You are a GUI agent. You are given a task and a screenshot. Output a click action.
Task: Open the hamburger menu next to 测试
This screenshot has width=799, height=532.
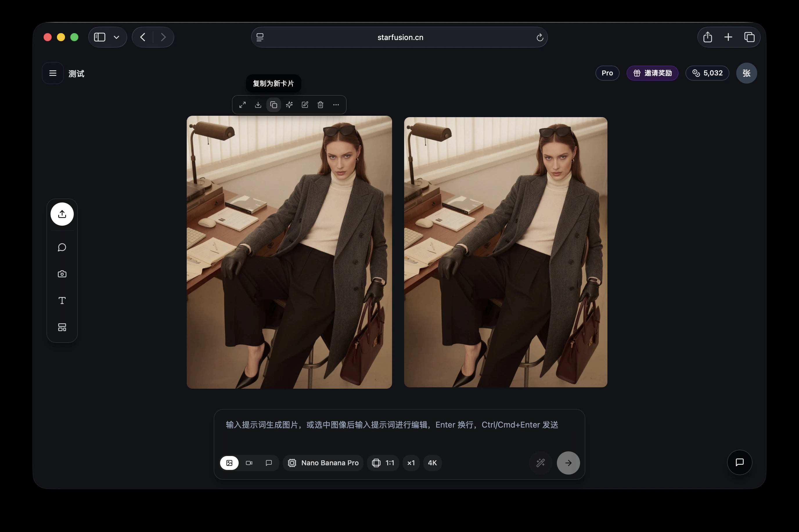click(53, 73)
